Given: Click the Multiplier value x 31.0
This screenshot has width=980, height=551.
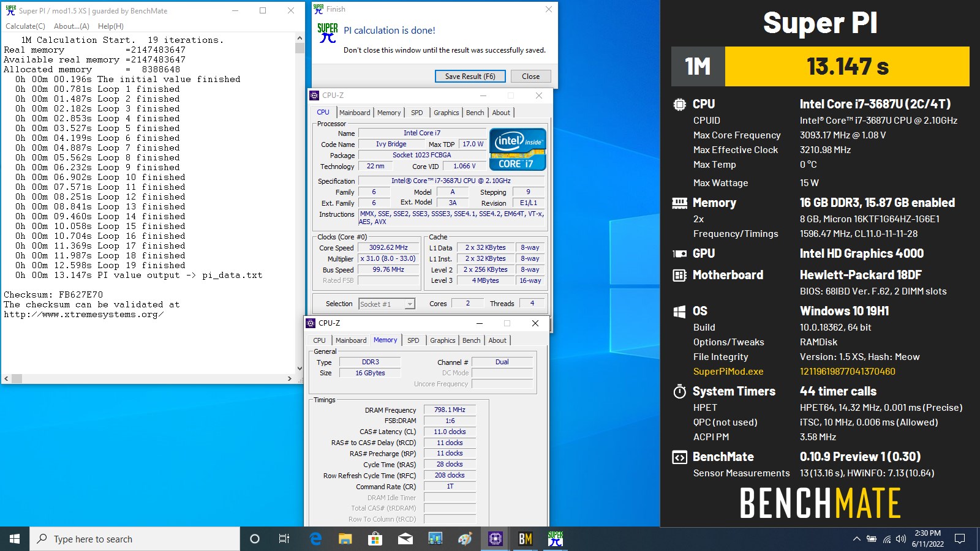Looking at the screenshot, I should [388, 259].
